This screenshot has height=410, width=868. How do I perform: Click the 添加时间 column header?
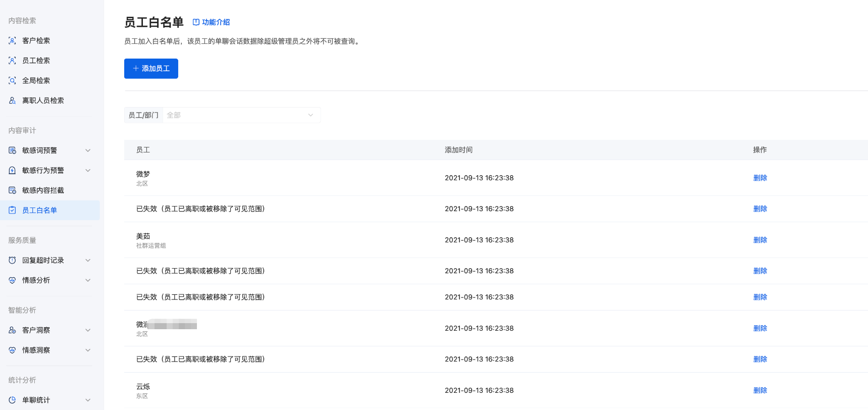tap(458, 150)
